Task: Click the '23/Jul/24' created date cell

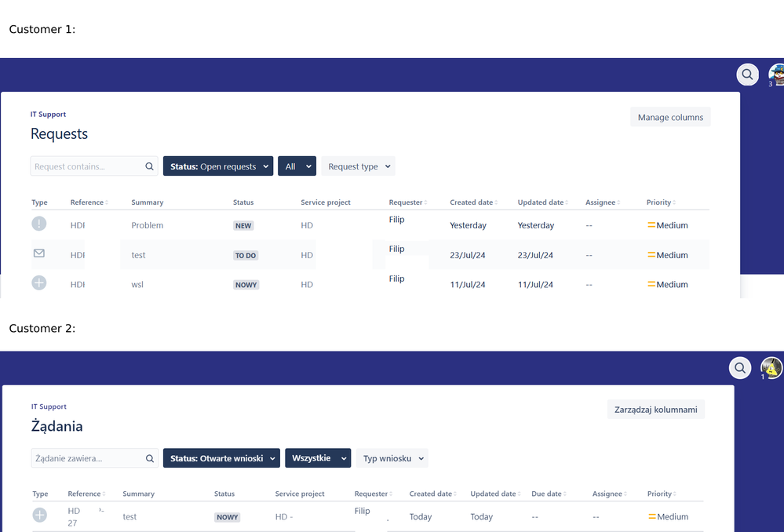Action: coord(468,255)
